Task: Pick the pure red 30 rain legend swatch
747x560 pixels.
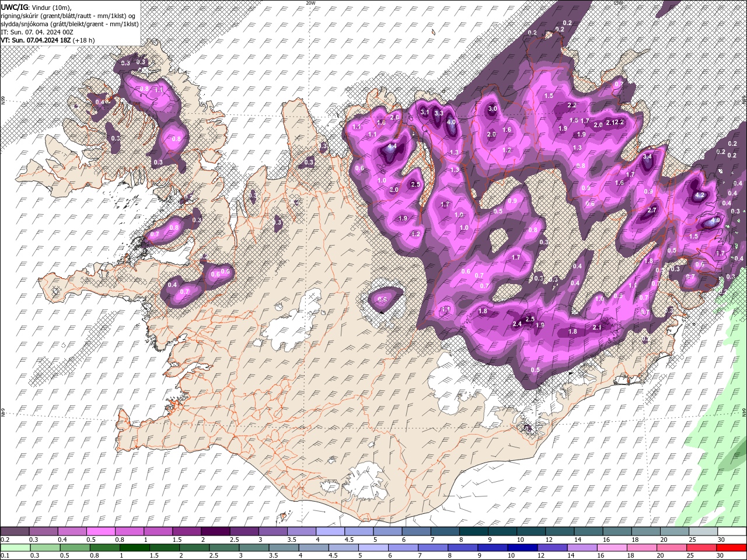Action: coord(731,547)
